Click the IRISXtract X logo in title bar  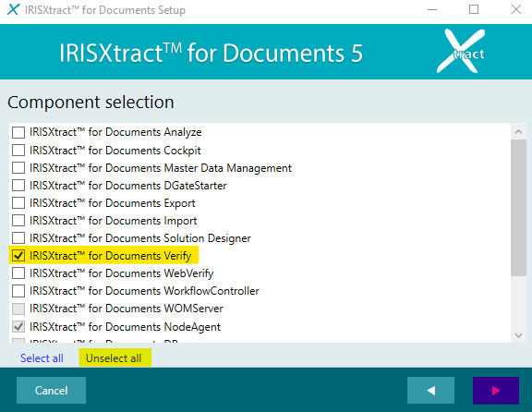click(x=13, y=9)
